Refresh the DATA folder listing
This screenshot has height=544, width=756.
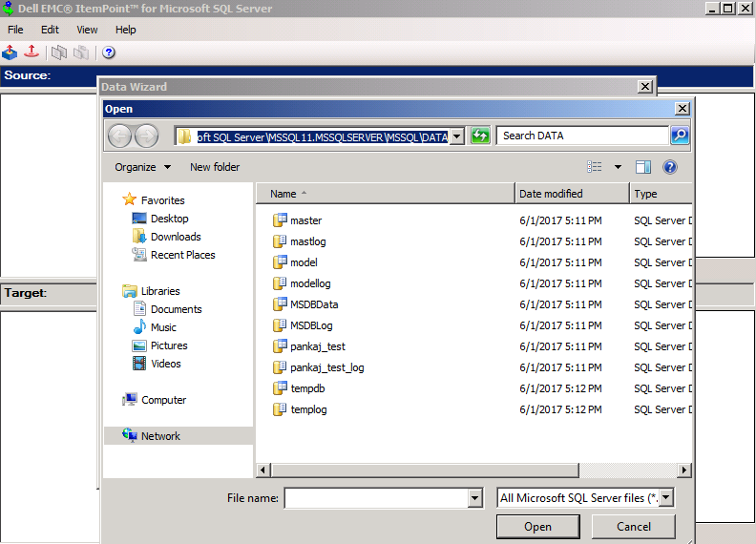tap(480, 136)
